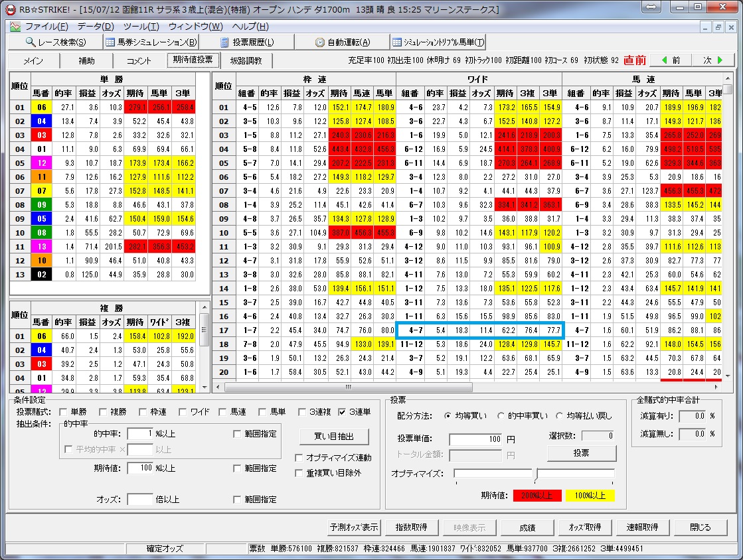
Task: Go to next race with green 次 arrow
Action: tap(712, 60)
